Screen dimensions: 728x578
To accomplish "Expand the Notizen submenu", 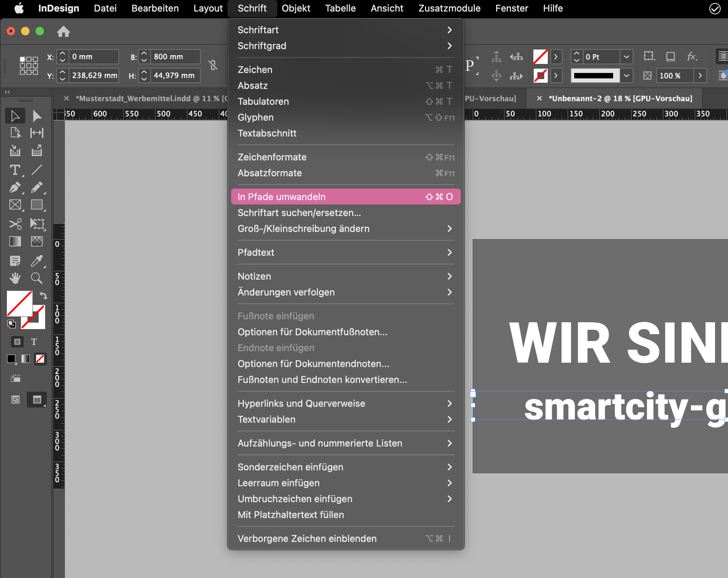I will 345,276.
